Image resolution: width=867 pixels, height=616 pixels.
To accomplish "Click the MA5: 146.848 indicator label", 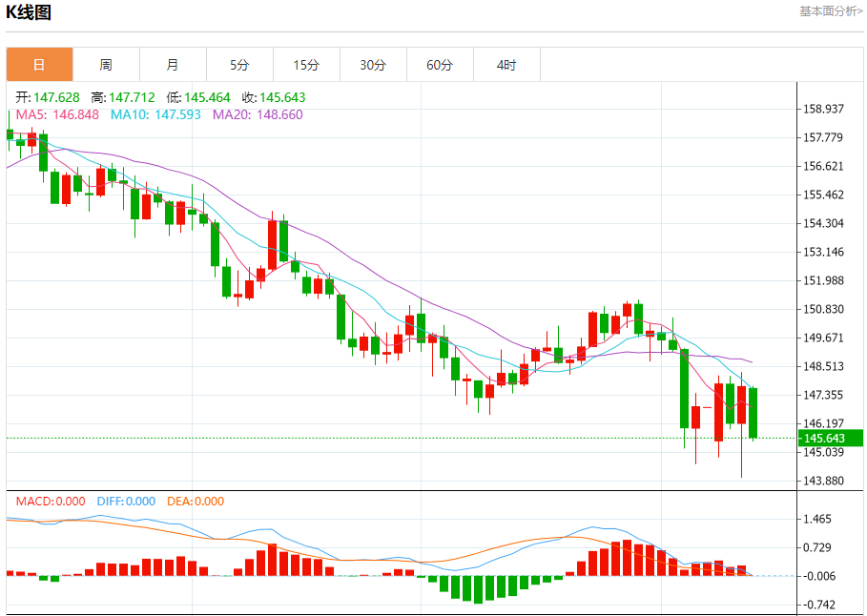I will [x=57, y=114].
